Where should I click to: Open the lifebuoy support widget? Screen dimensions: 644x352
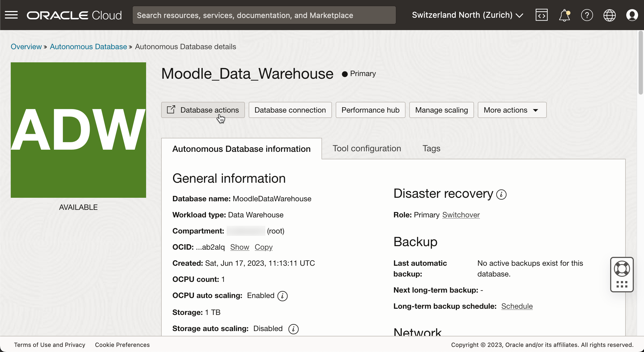pyautogui.click(x=622, y=268)
